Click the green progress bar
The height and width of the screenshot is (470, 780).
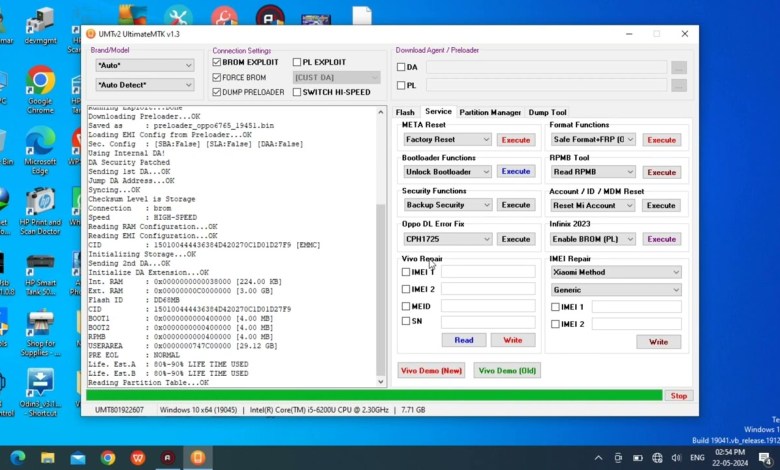click(374, 396)
